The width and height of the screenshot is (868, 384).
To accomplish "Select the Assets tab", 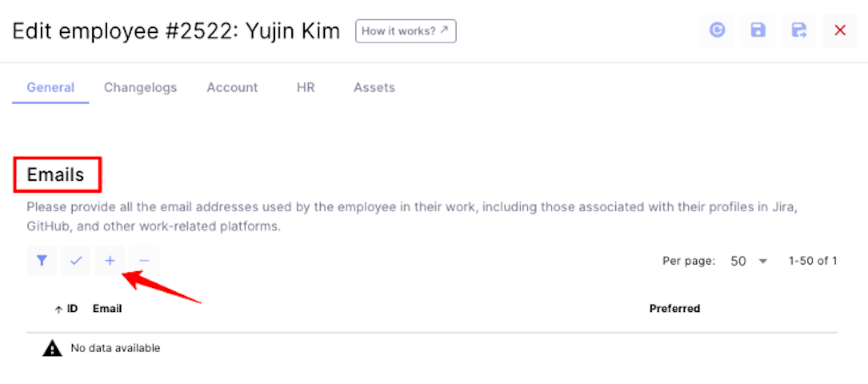I will pyautogui.click(x=374, y=87).
